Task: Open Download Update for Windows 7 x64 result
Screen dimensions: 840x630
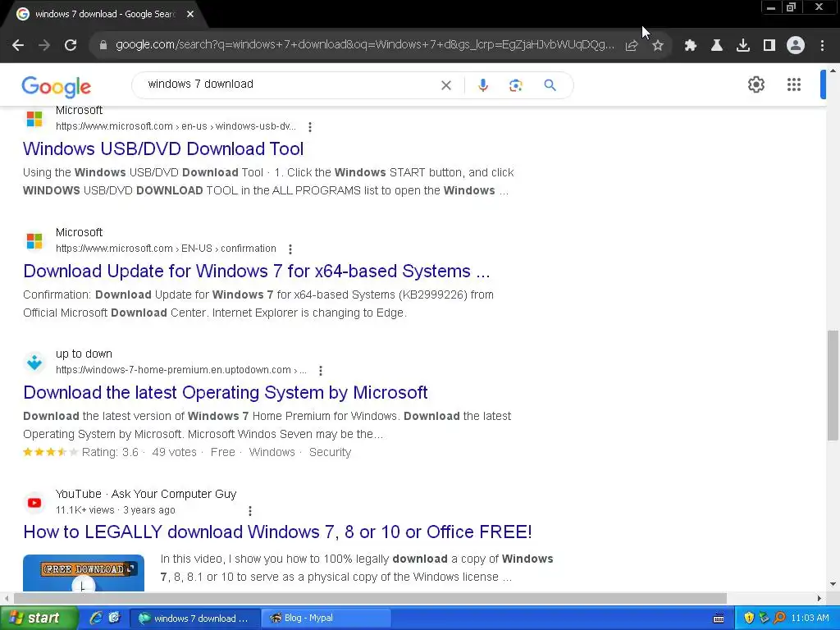Action: coord(257,271)
